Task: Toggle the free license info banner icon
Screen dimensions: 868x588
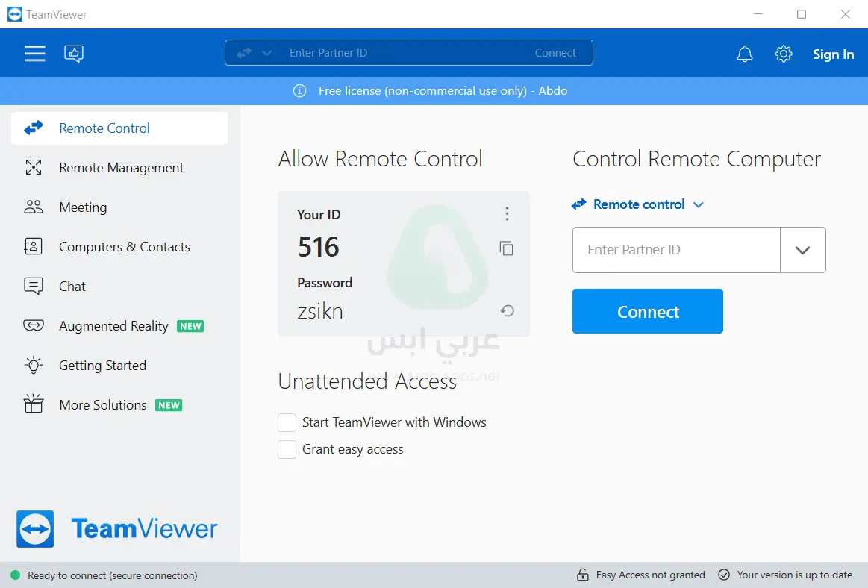Action: click(x=299, y=90)
